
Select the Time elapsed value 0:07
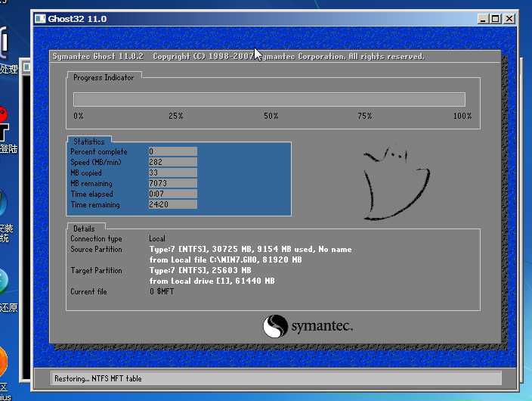click(x=173, y=194)
